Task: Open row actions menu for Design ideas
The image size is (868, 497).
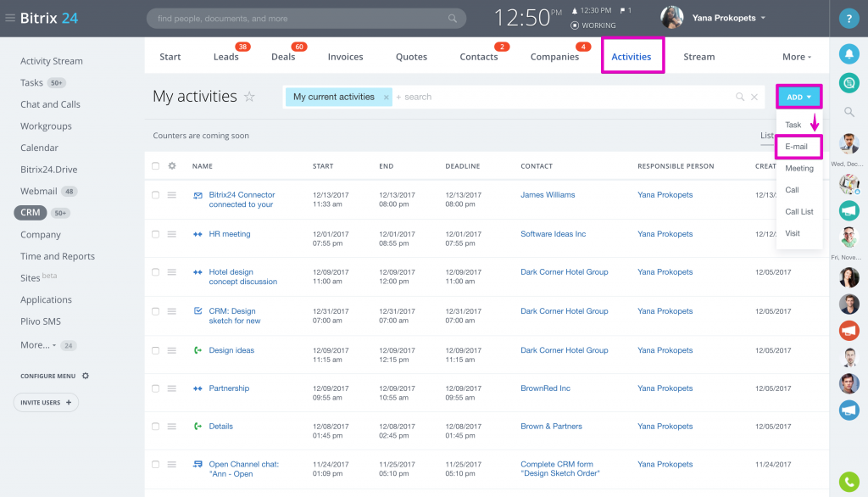Action: pyautogui.click(x=171, y=351)
